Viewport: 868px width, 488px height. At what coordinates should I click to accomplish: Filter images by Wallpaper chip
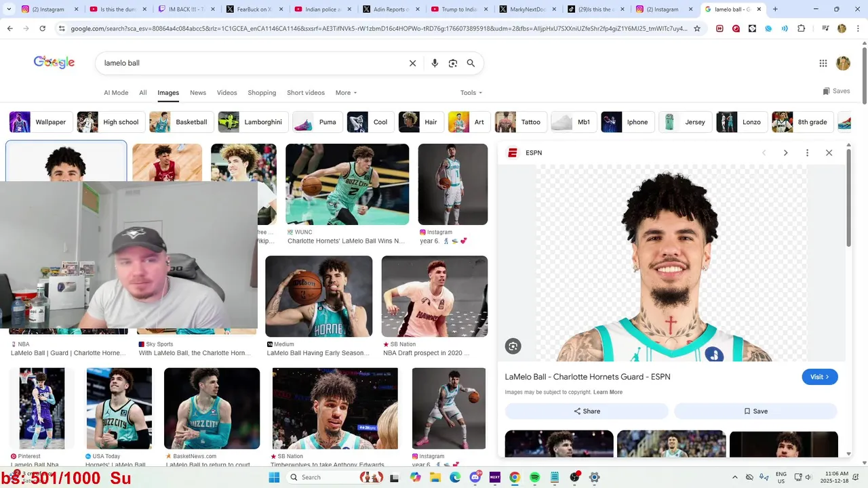point(40,122)
